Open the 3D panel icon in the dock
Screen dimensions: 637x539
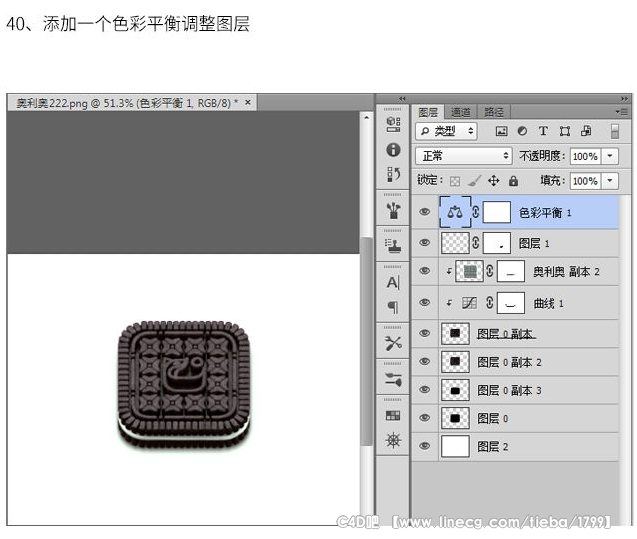click(393, 124)
